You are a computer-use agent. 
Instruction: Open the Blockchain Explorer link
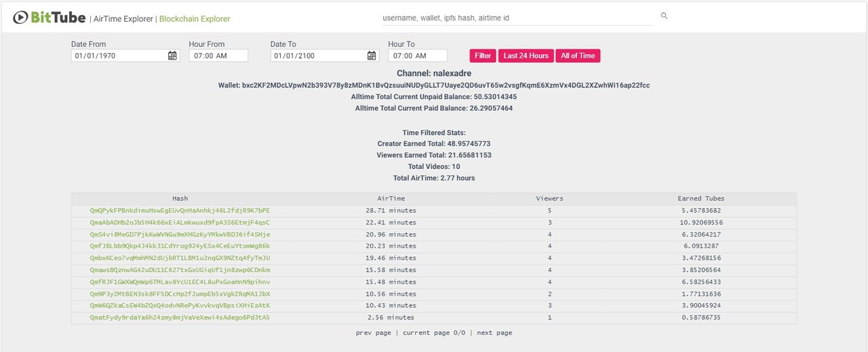(195, 19)
